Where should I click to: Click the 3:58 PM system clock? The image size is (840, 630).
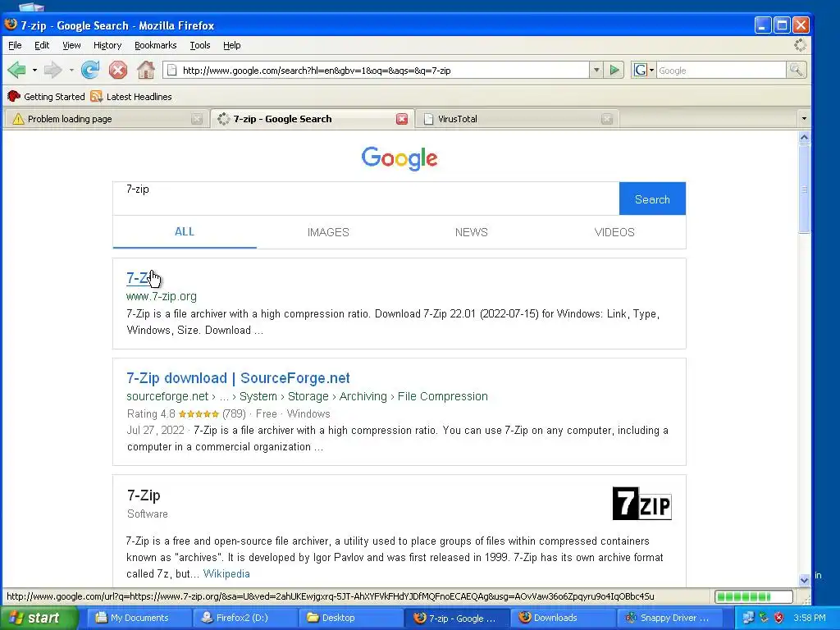(x=810, y=618)
